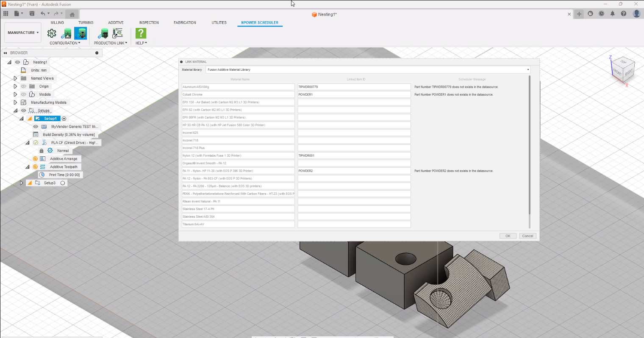
Task: Click the Home tab icon
Action: coord(72,14)
